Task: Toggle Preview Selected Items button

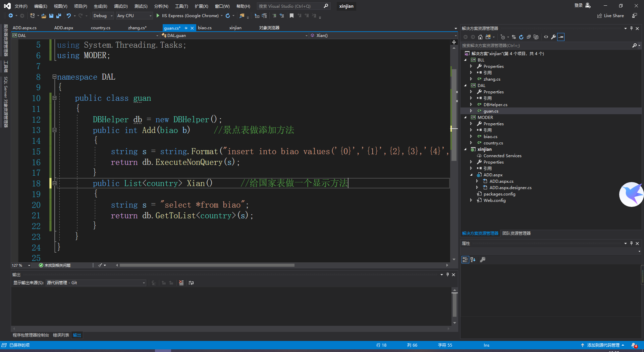Action: click(x=561, y=37)
